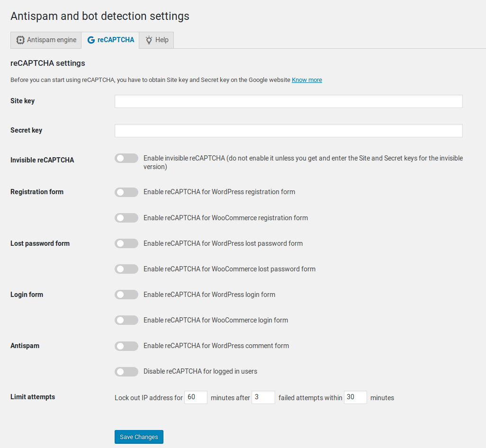This screenshot has height=448, width=486.
Task: Click the Help lightbulb icon
Action: pyautogui.click(x=149, y=40)
